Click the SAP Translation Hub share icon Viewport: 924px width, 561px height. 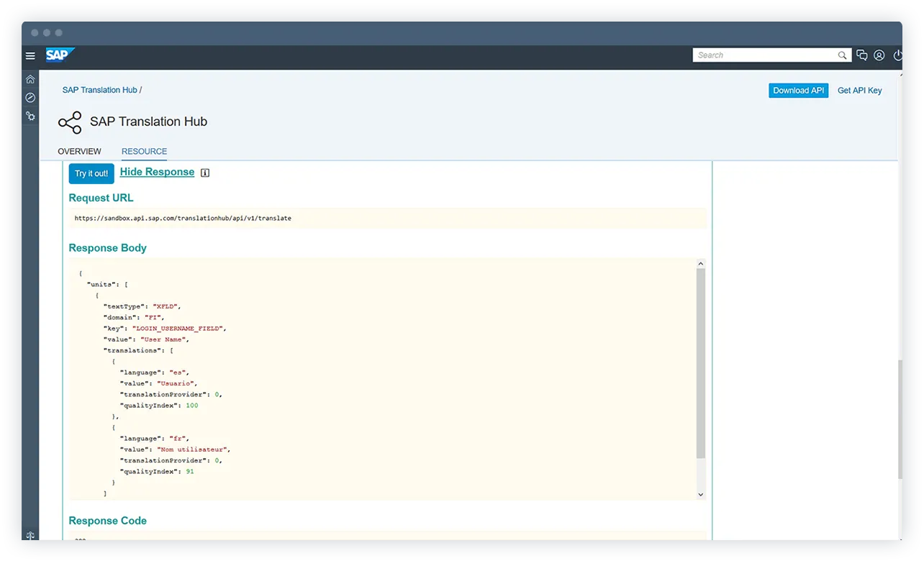(70, 122)
